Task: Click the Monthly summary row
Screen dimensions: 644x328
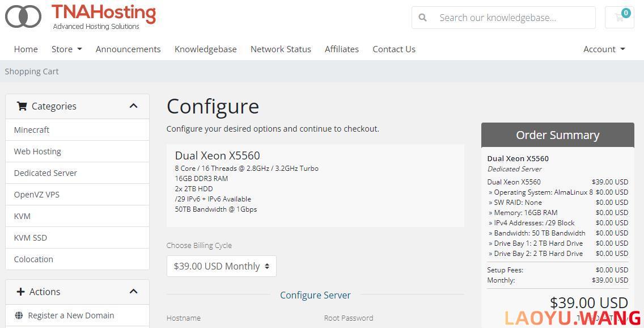Action: tap(558, 280)
